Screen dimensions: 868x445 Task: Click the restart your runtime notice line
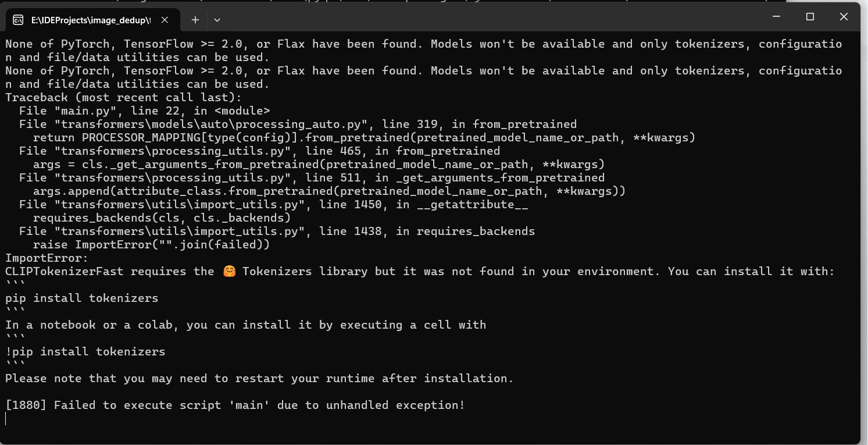point(258,378)
